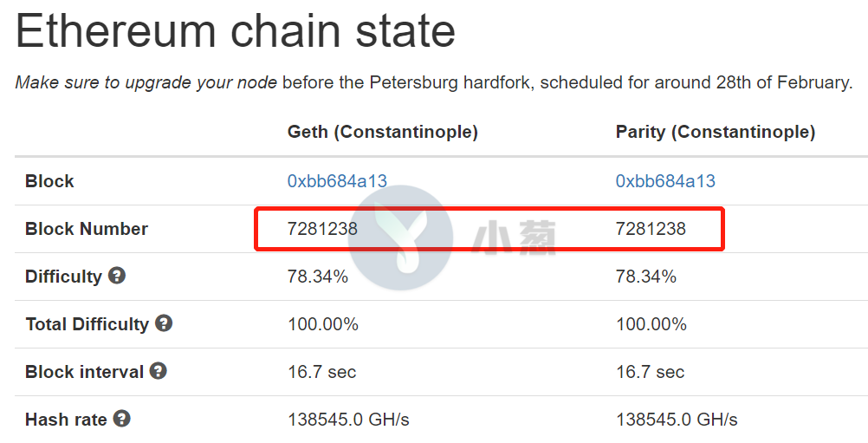Screen dimensions: 868x443
Task: Click the 小葱 watermark text
Action: pyautogui.click(x=513, y=237)
